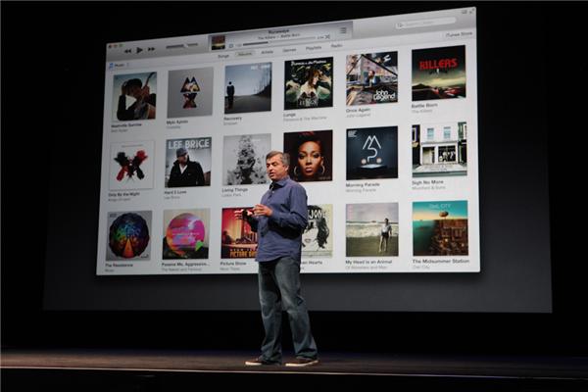Open the Passive Me, Aggressive You cover
This screenshot has height=392, width=588.
coord(186,234)
